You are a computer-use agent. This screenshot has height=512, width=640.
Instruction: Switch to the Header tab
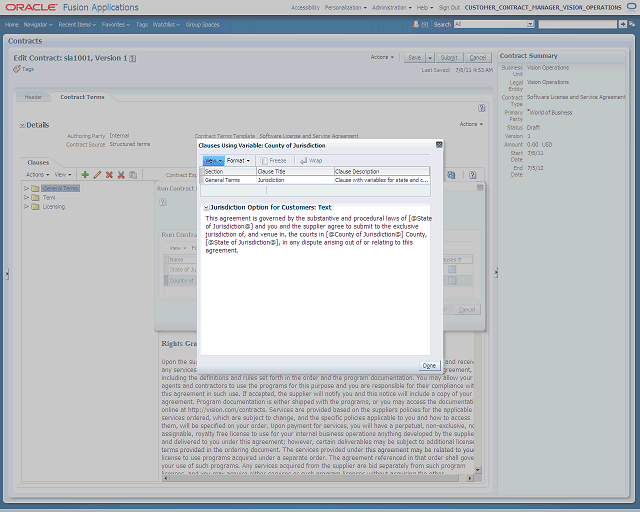(x=33, y=97)
